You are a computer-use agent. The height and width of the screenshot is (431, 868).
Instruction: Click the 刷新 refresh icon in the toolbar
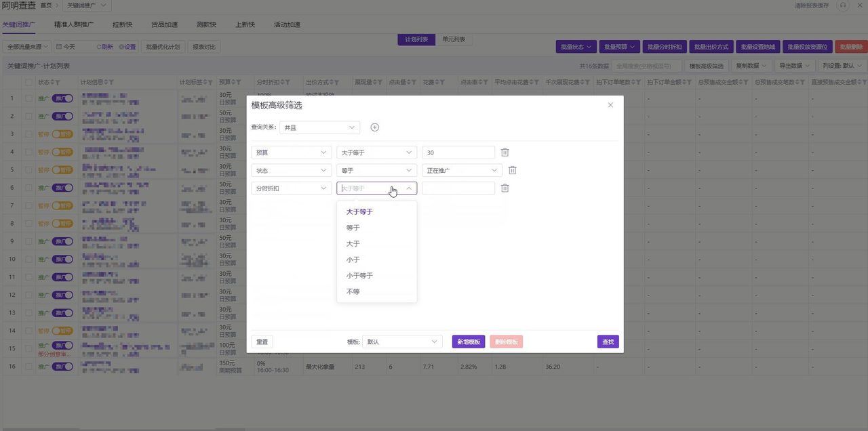98,47
